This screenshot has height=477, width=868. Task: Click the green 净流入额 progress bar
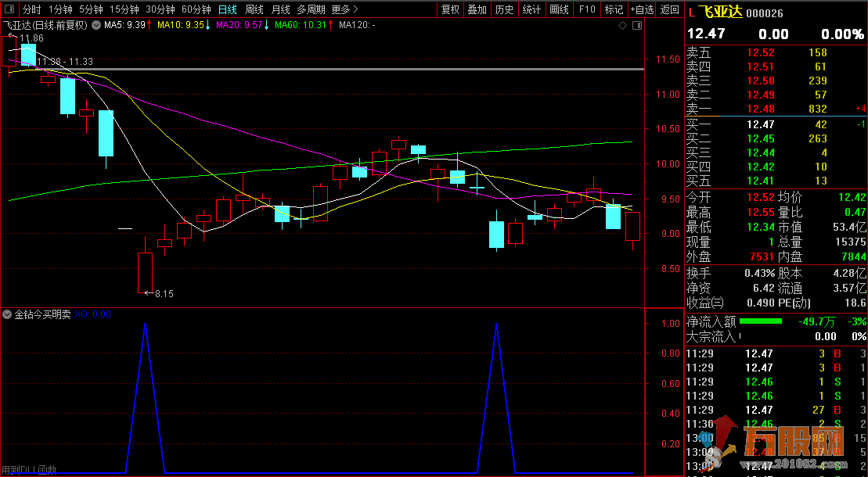761,321
